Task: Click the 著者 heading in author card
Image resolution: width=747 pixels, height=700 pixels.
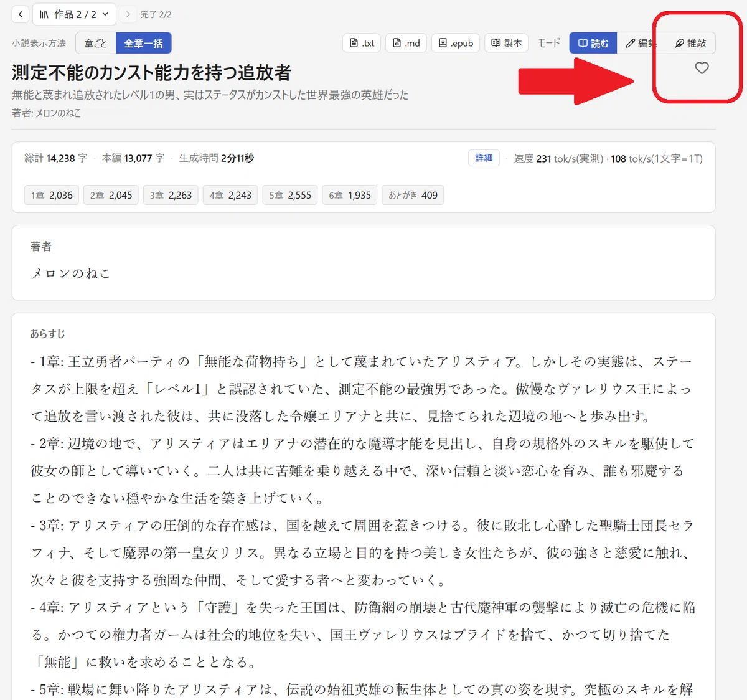Action: [41, 247]
